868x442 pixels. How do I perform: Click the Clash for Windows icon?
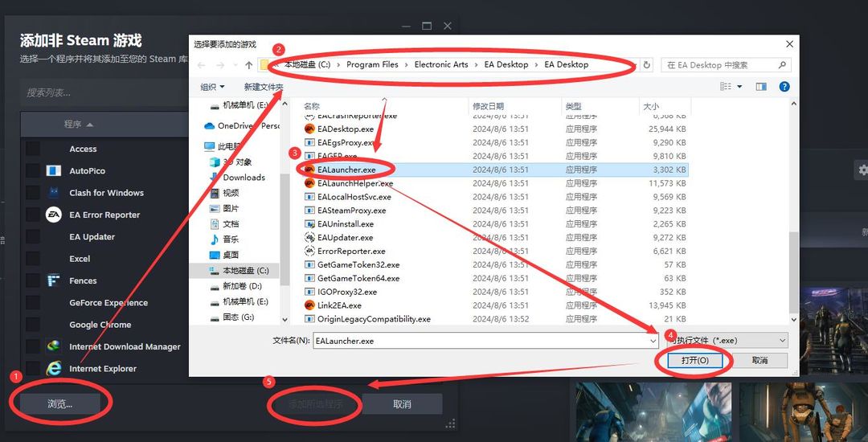54,193
